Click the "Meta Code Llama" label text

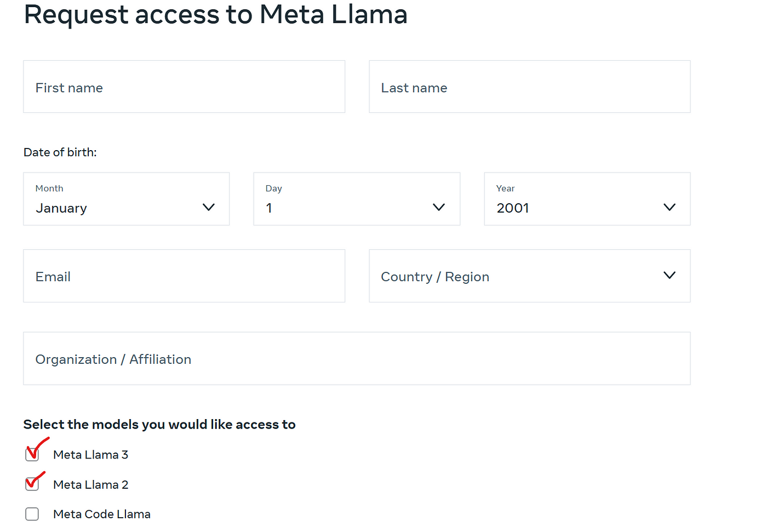point(102,514)
